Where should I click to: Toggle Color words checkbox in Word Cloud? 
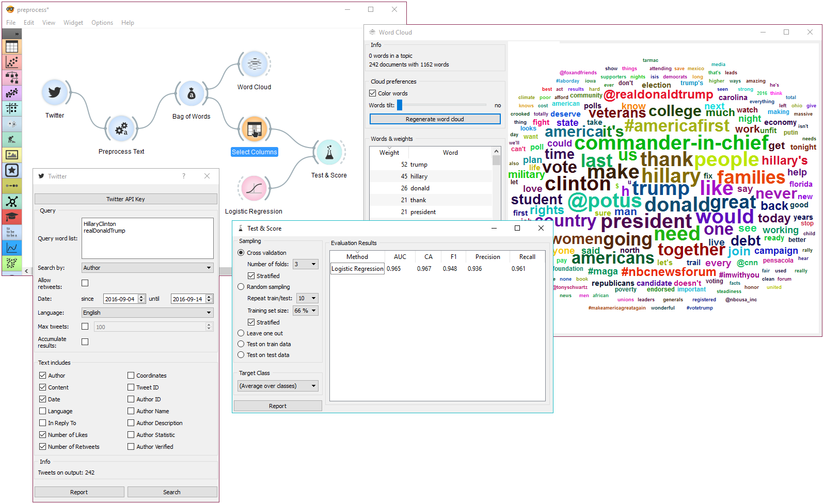373,93
